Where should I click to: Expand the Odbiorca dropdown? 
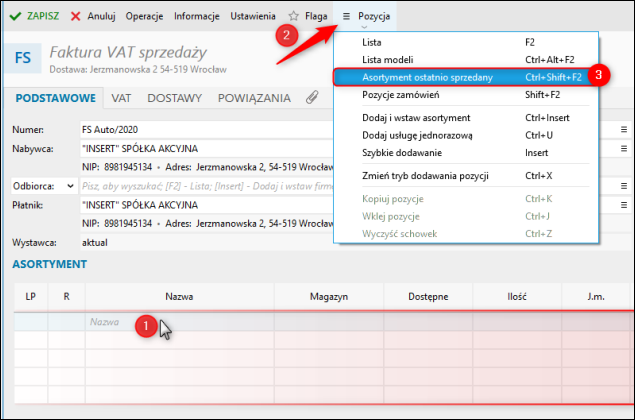(69, 185)
